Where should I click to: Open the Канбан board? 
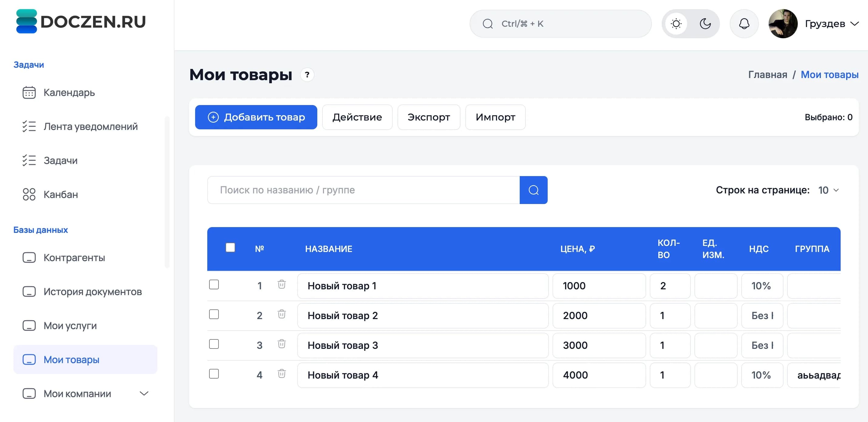pyautogui.click(x=85, y=195)
